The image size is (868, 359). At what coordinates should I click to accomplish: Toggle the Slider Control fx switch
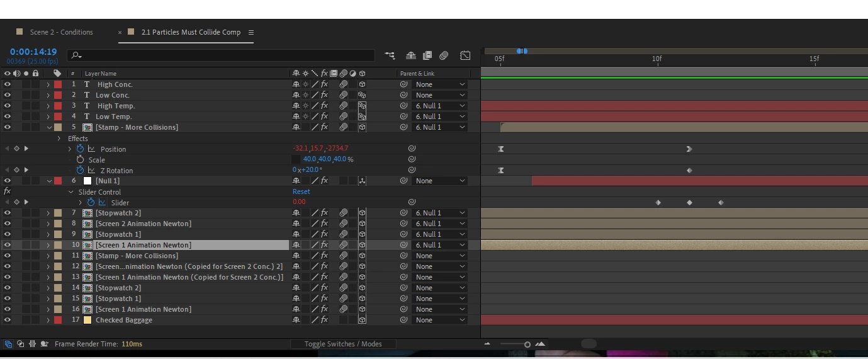[x=8, y=191]
